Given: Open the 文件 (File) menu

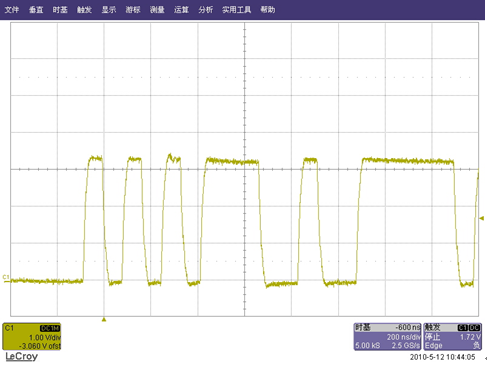Looking at the screenshot, I should pos(11,10).
